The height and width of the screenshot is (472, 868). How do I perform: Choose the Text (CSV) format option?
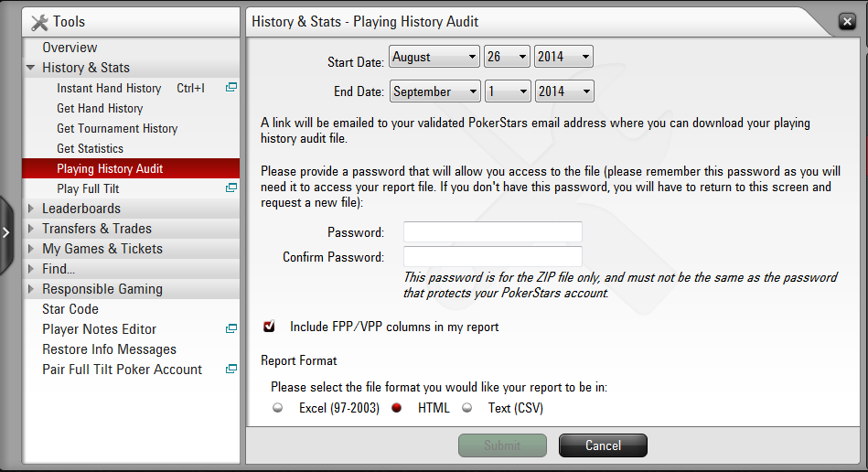[x=467, y=408]
